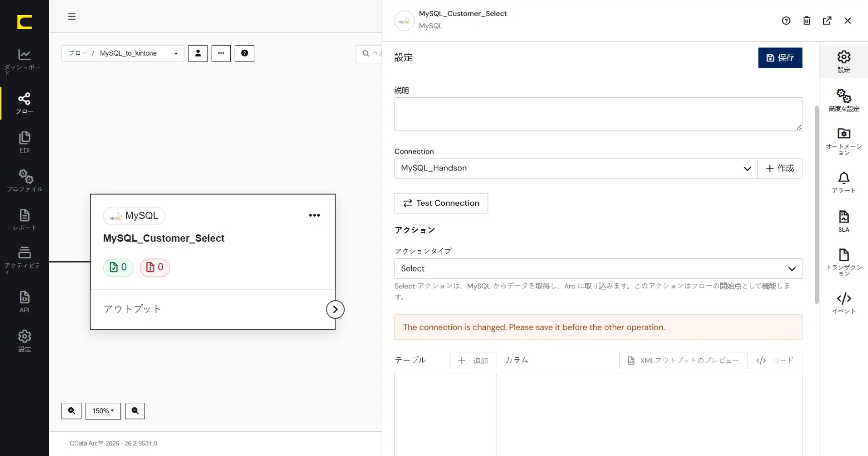This screenshot has width=868, height=456.
Task: Select the MySQL_Customer_Select connector title on canvas
Action: (164, 238)
